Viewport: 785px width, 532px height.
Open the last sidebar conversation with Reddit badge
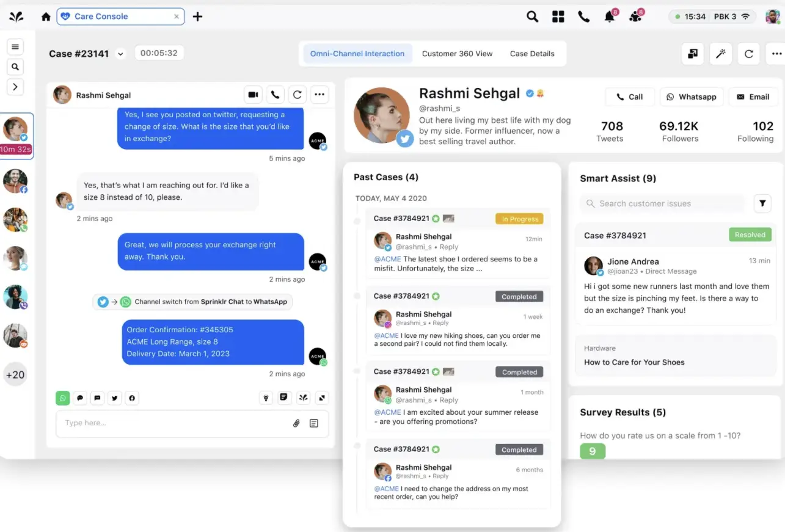pyautogui.click(x=15, y=336)
